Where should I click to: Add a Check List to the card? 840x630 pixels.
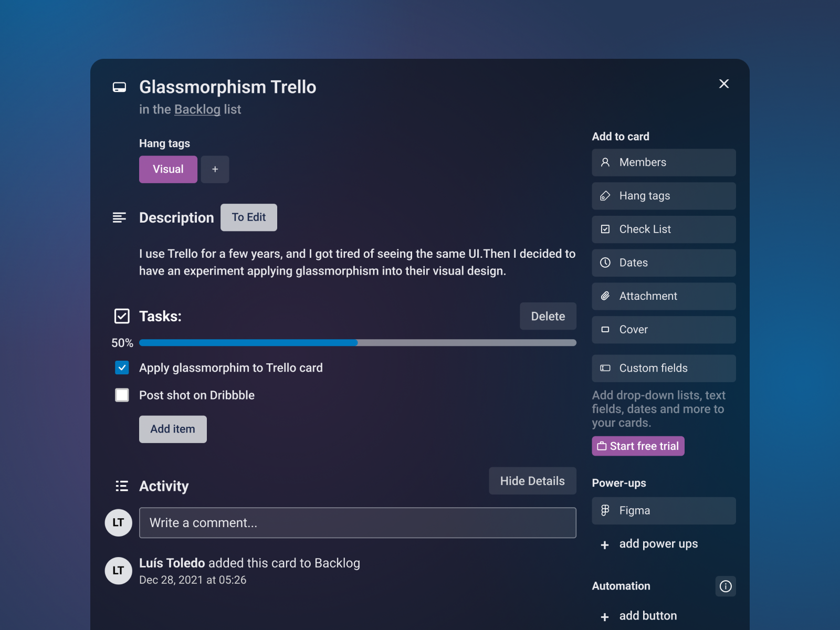(664, 229)
